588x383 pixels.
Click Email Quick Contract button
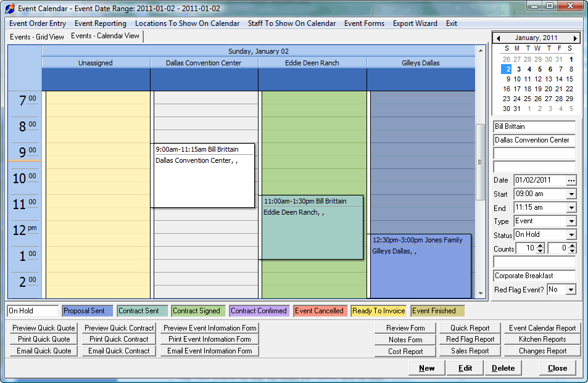pyautogui.click(x=119, y=351)
